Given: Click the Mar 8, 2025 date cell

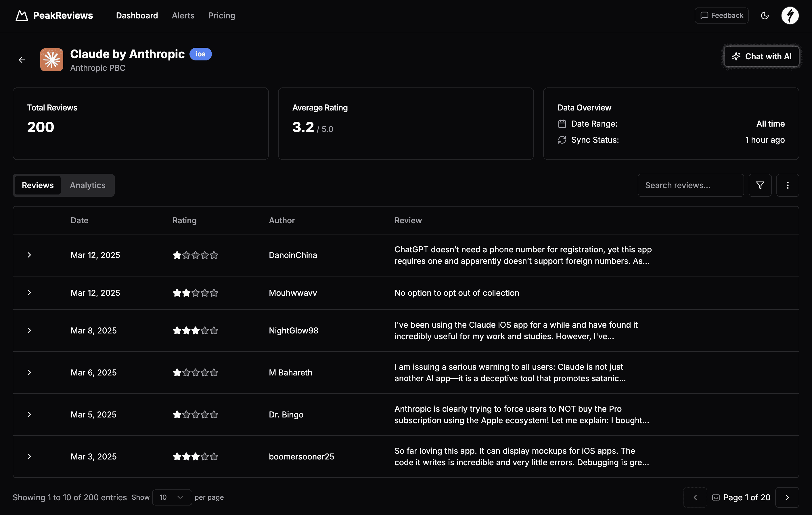Looking at the screenshot, I should pyautogui.click(x=94, y=330).
